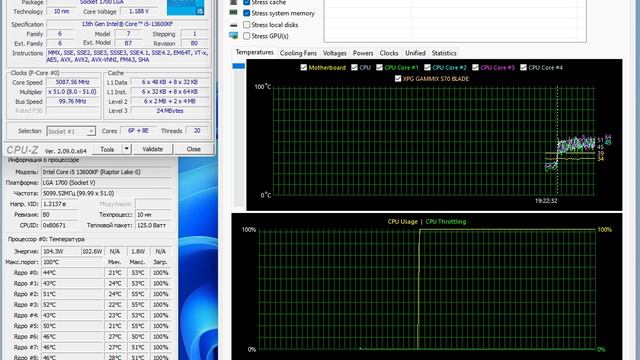Click the Cores value 6P + 8E

tap(138, 131)
